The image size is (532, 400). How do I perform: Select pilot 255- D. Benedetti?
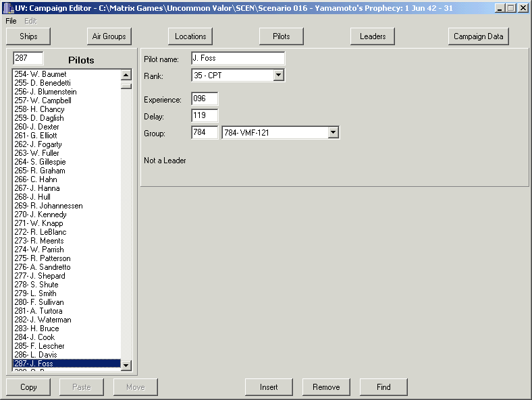click(67, 83)
